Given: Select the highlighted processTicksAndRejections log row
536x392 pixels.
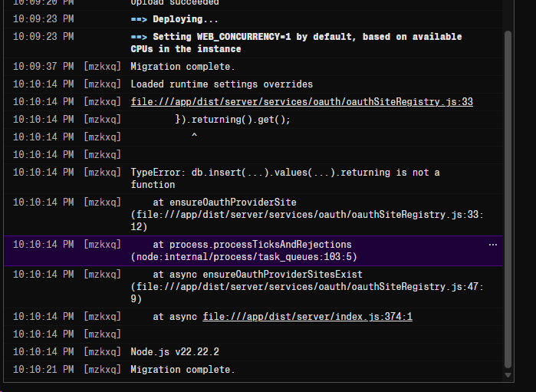Looking at the screenshot, I should tap(253, 250).
